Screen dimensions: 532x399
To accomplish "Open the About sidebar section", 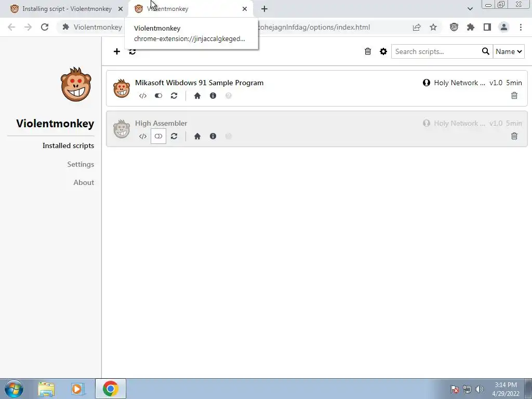I will (x=84, y=182).
